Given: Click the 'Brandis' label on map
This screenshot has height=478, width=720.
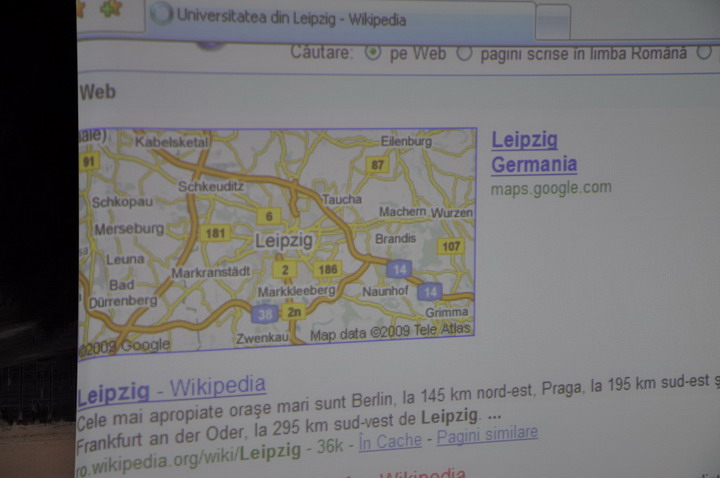Looking at the screenshot, I should (x=395, y=239).
